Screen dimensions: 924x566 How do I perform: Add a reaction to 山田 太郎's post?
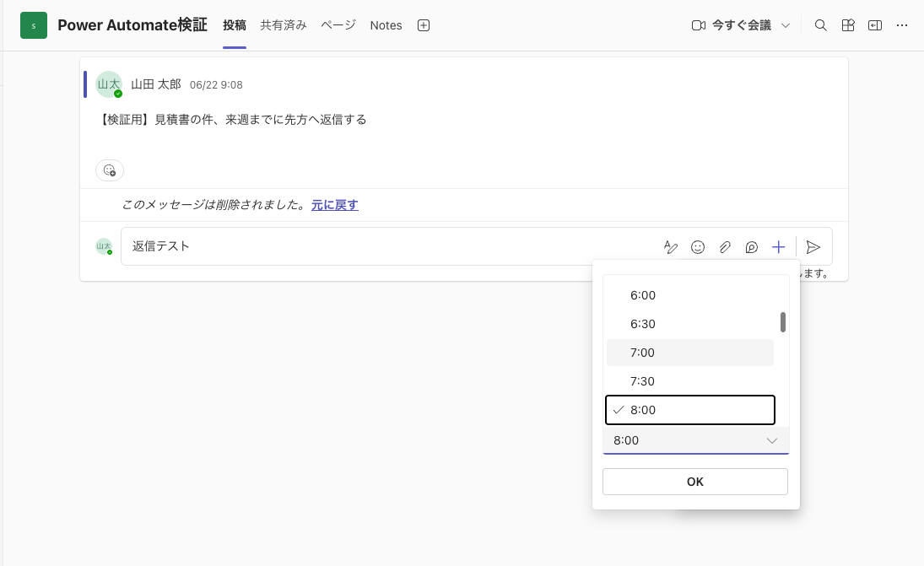click(x=110, y=170)
